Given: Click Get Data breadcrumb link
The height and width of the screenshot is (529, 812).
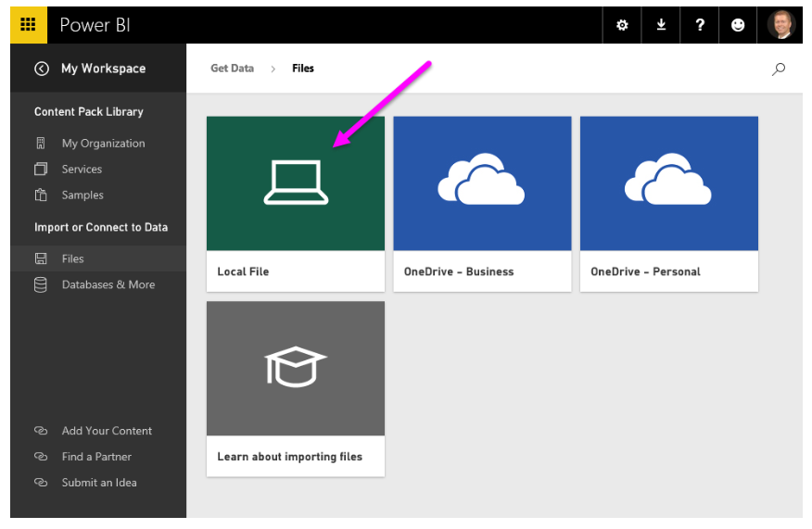Looking at the screenshot, I should coord(232,69).
